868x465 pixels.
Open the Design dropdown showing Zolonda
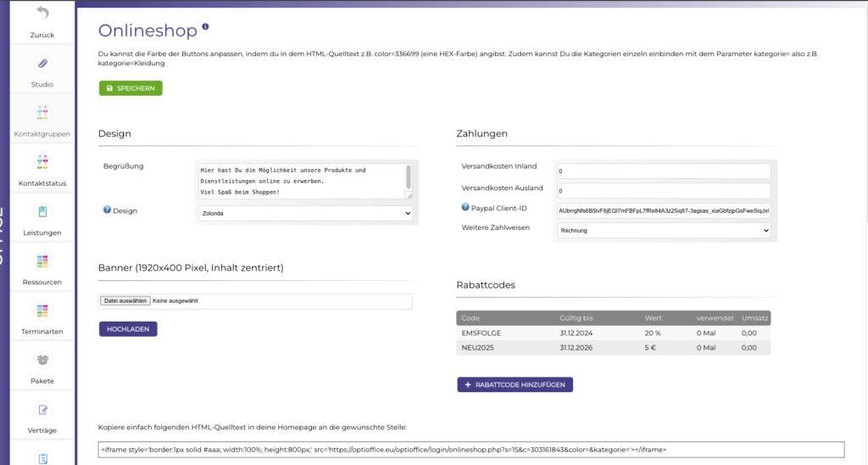tap(305, 213)
